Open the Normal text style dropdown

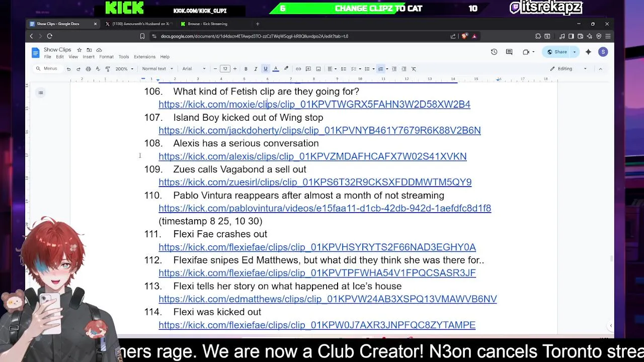[157, 69]
